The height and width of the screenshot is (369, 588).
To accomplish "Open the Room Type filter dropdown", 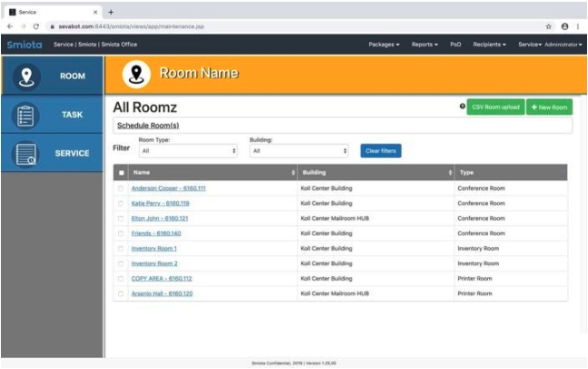I will pyautogui.click(x=188, y=151).
